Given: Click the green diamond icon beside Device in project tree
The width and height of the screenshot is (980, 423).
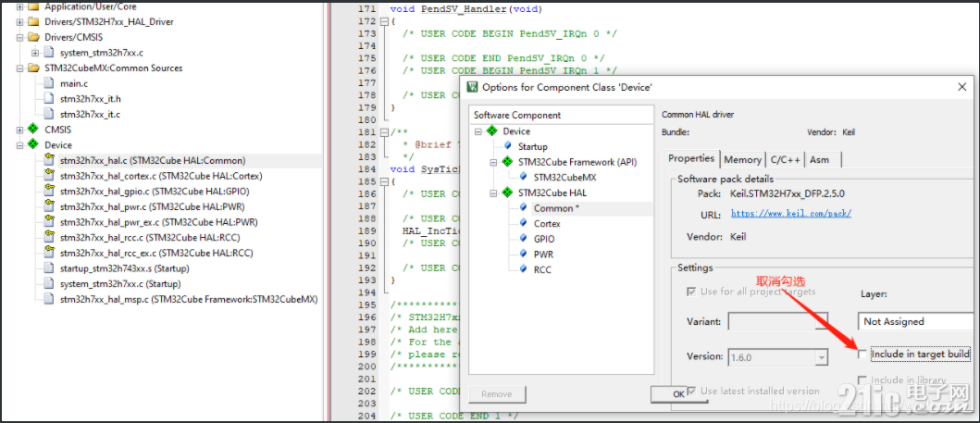Looking at the screenshot, I should [x=33, y=145].
